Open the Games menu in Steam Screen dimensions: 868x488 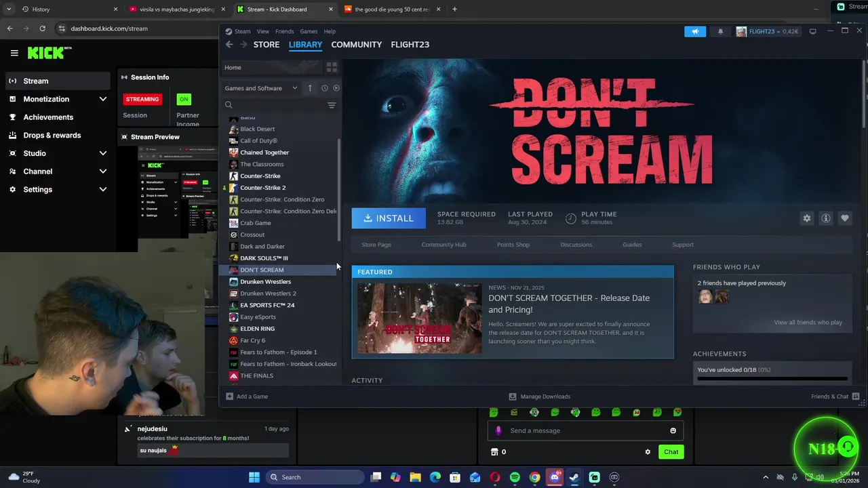point(309,31)
